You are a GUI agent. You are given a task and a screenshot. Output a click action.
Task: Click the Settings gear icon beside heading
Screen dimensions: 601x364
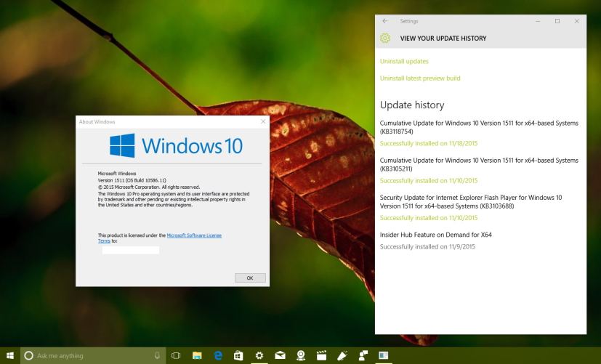coord(385,38)
